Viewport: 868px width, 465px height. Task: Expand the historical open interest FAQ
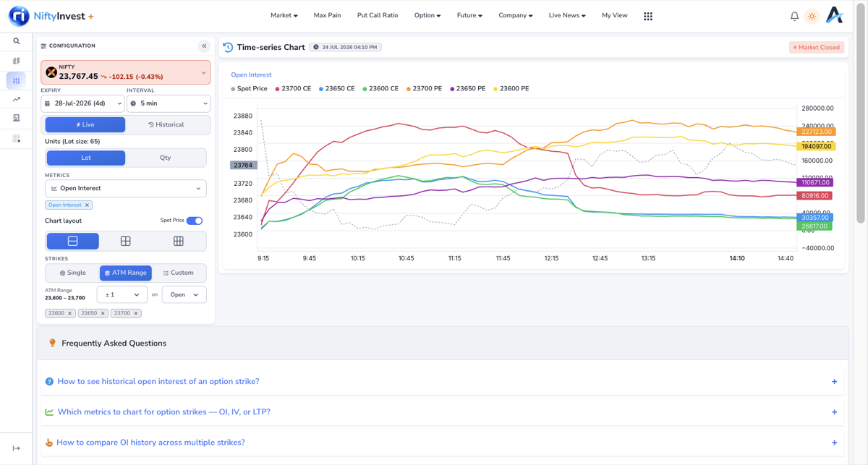442,381
